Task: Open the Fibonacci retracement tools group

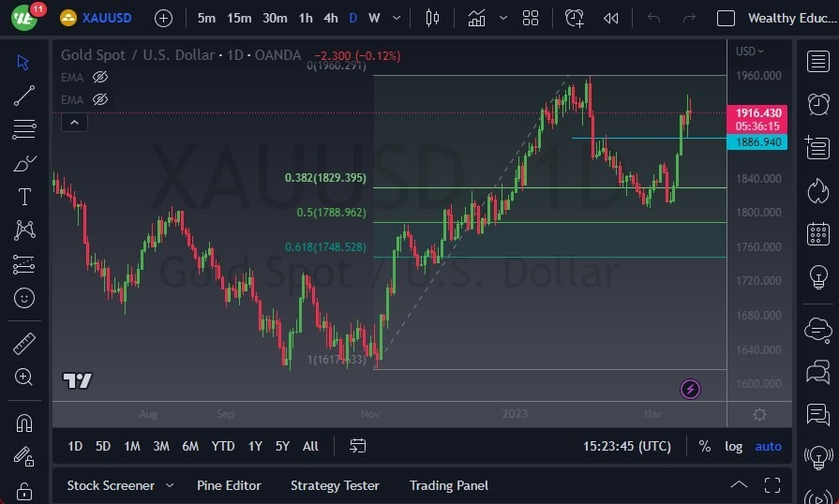Action: click(x=24, y=129)
